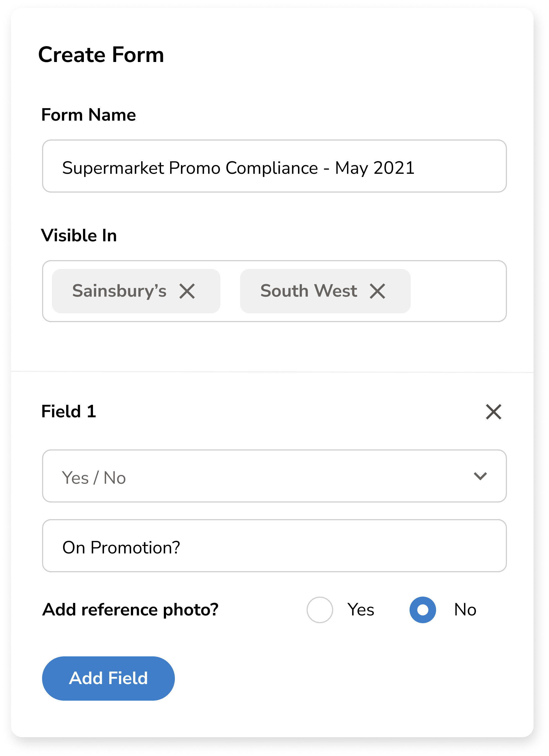
Task: Click the Visible In label
Action: (79, 236)
